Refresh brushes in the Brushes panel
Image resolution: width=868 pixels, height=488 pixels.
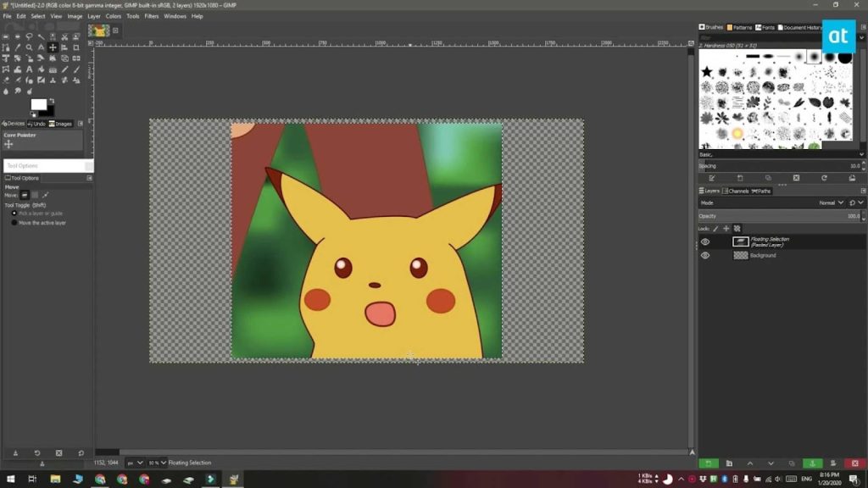[x=824, y=178]
